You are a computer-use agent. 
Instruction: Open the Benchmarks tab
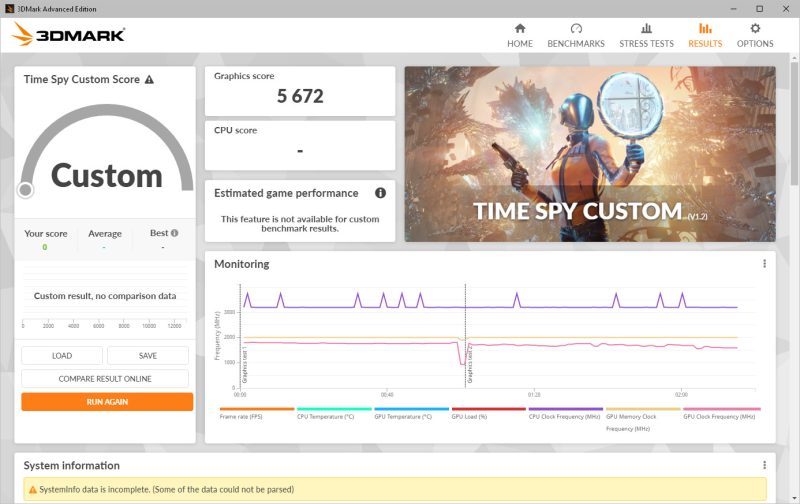pyautogui.click(x=576, y=36)
